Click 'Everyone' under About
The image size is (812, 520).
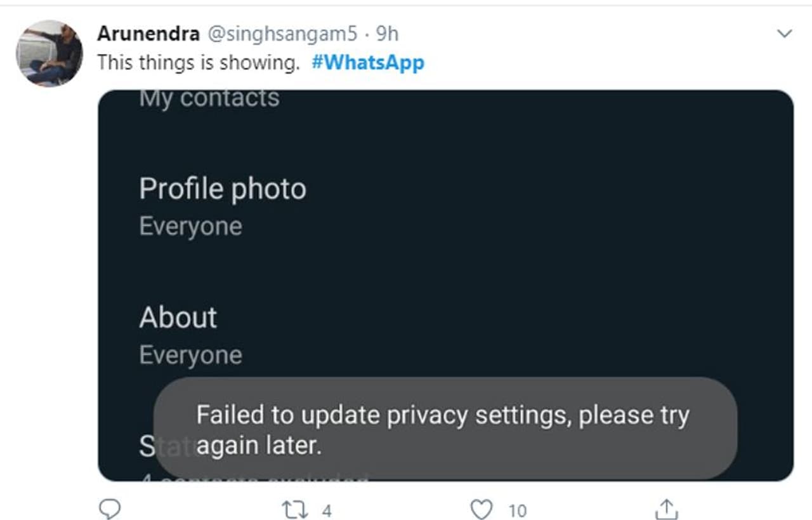190,355
